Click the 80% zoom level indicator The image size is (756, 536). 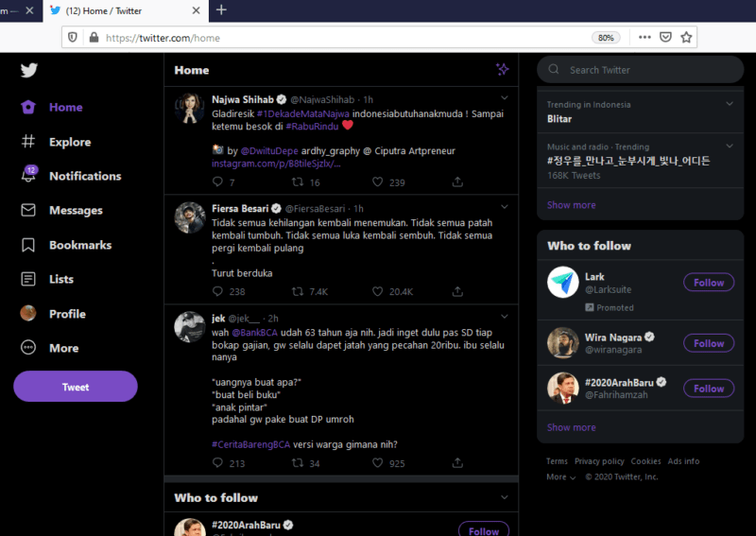coord(606,38)
